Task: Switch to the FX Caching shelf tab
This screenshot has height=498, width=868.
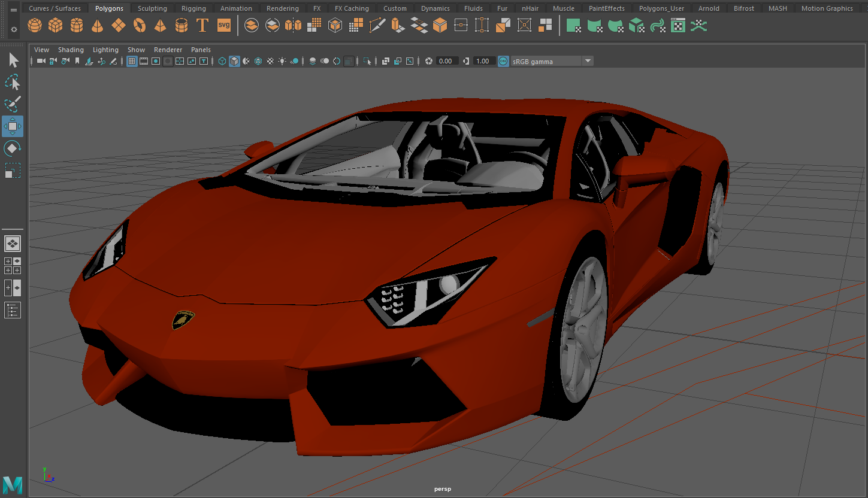Action: click(352, 8)
